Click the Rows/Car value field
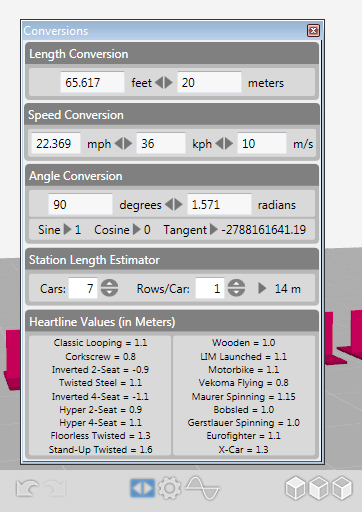362x512 pixels. [x=210, y=288]
